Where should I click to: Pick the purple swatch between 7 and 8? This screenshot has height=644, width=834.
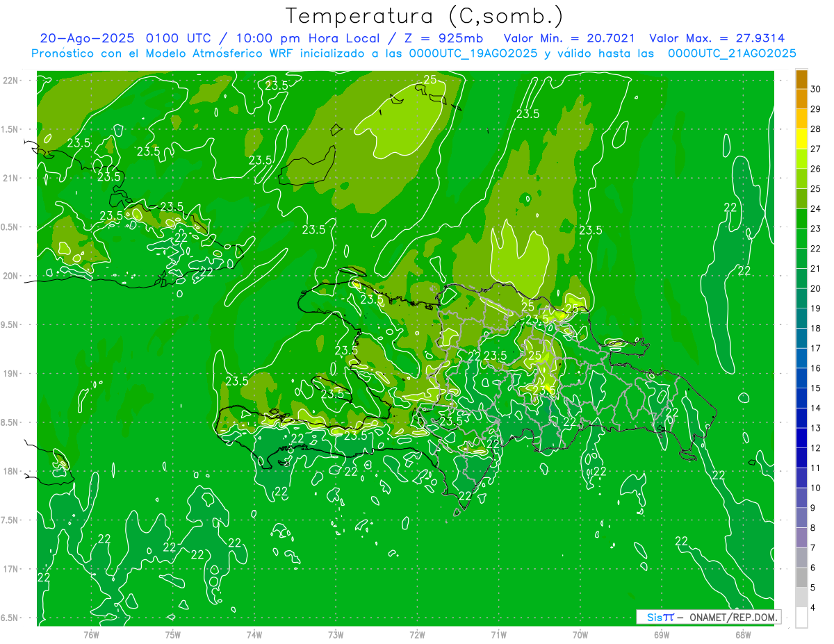(x=801, y=538)
